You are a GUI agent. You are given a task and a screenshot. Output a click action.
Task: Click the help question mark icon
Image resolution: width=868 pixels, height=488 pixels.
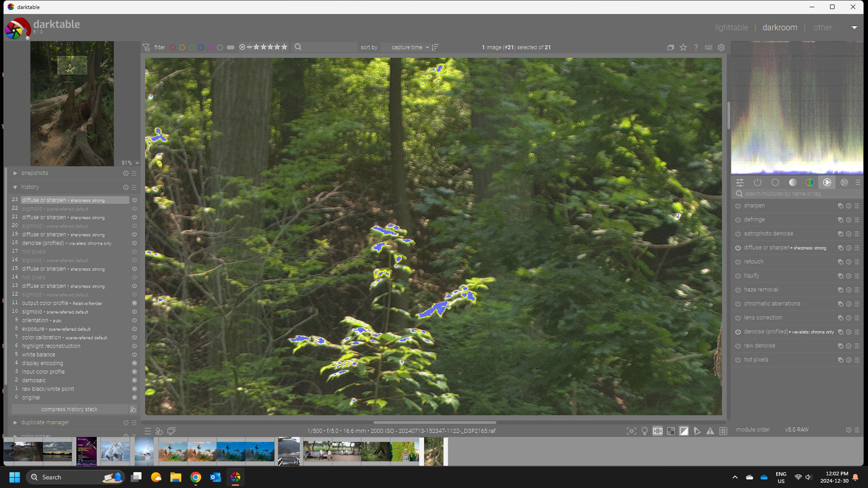[696, 47]
